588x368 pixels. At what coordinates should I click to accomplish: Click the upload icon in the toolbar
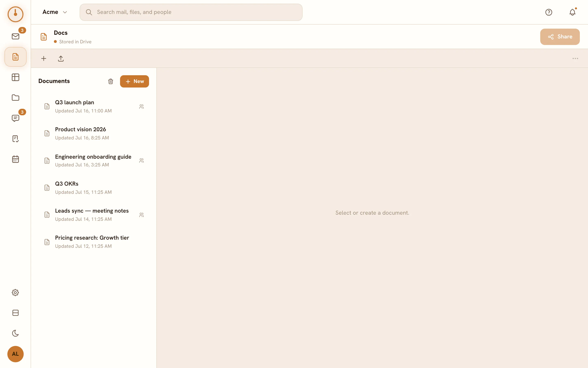pos(61,59)
